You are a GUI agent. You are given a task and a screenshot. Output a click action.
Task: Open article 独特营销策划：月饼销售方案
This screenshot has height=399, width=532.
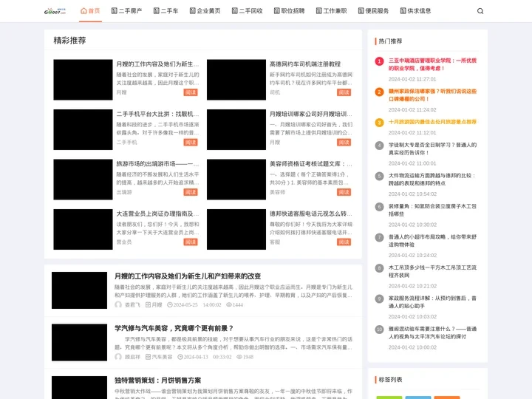coord(158,381)
